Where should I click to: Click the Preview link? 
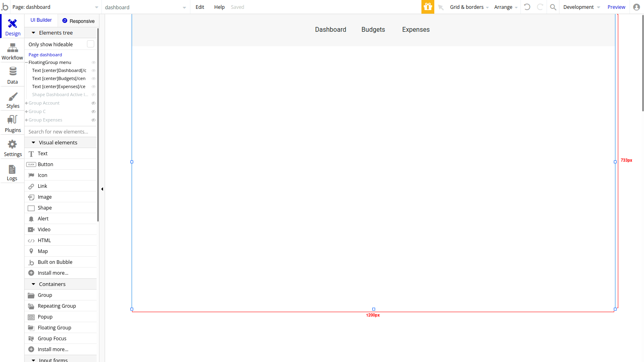click(x=616, y=7)
